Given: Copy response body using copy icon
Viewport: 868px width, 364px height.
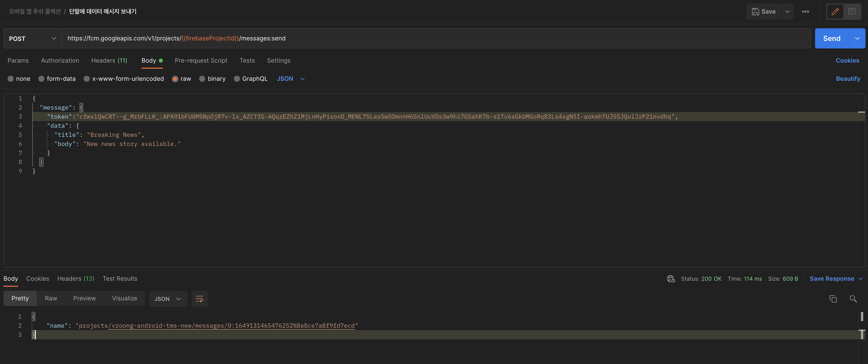Looking at the screenshot, I should [x=833, y=299].
